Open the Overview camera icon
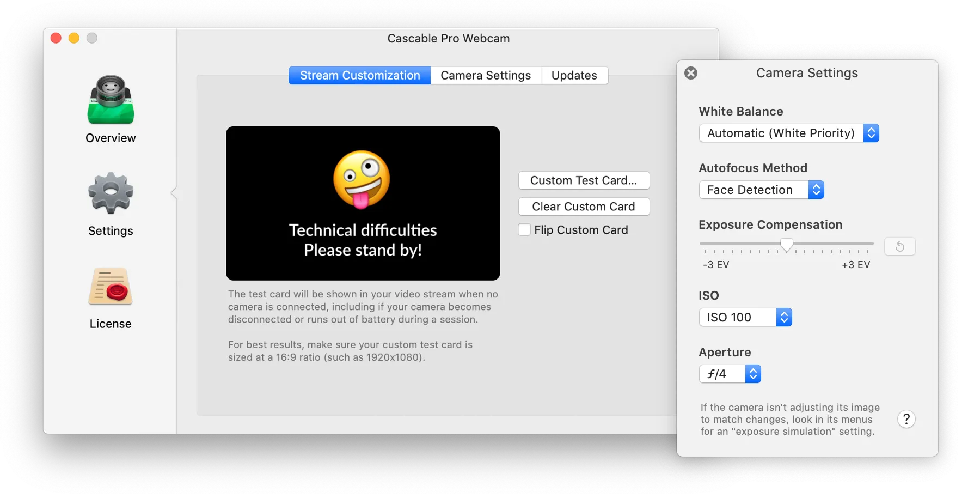Image resolution: width=980 pixels, height=498 pixels. click(111, 100)
